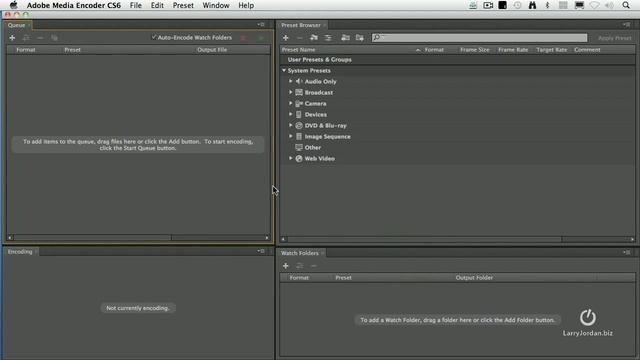Click the Target Rate column header
This screenshot has height=360, width=640.
coord(551,50)
